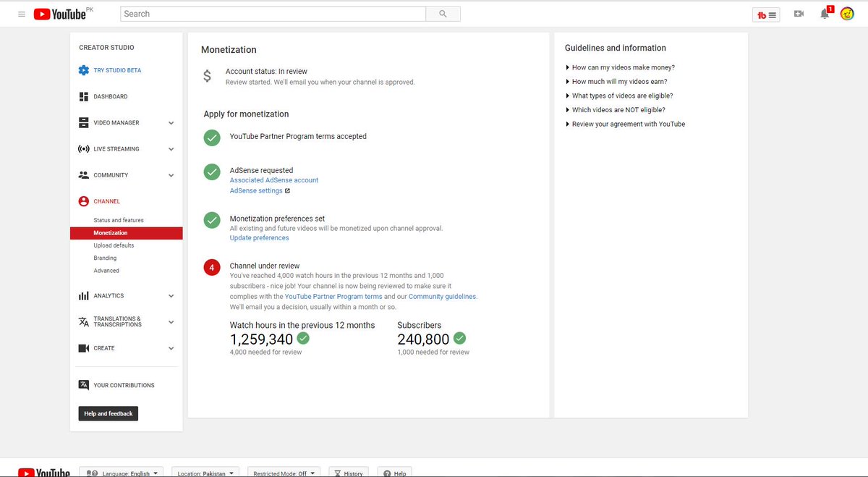
Task: Click the Update preferences link
Action: point(259,238)
